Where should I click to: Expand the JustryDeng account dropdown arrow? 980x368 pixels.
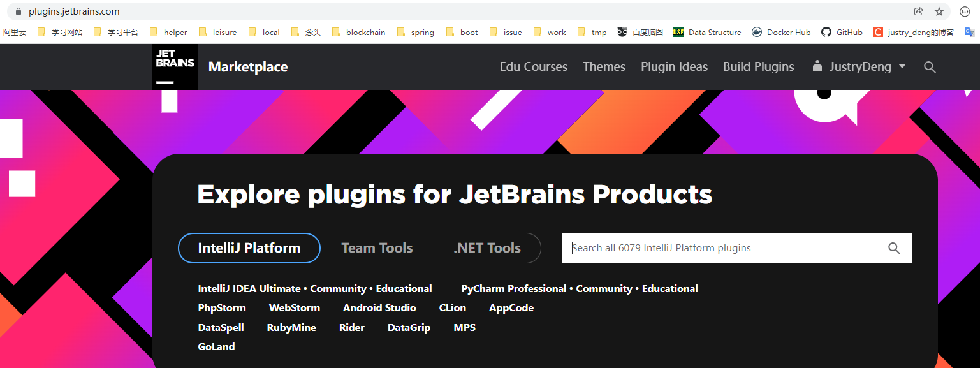[902, 66]
